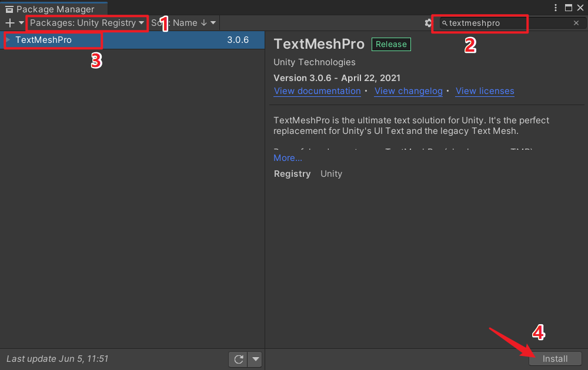Image resolution: width=588 pixels, height=370 pixels.
Task: Open the gear advanced settings icon
Action: pyautogui.click(x=428, y=23)
